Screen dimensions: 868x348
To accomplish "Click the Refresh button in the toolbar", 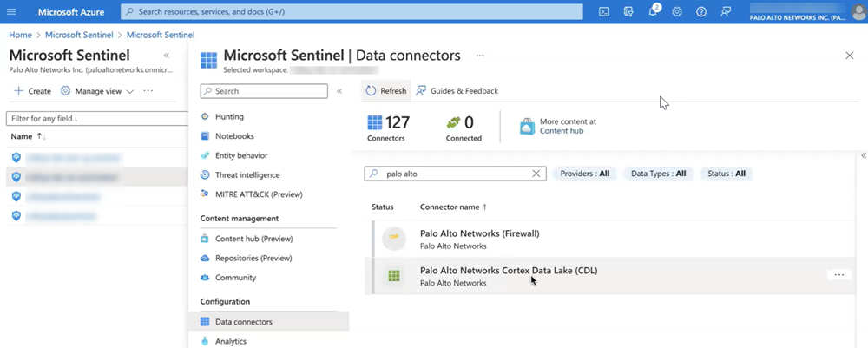I will click(x=386, y=90).
